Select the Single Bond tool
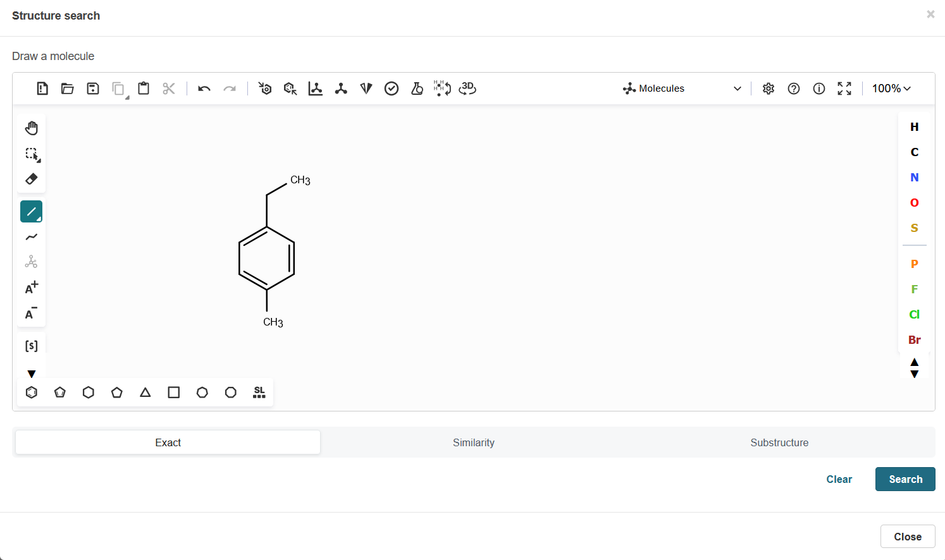The height and width of the screenshot is (560, 945). [x=32, y=212]
